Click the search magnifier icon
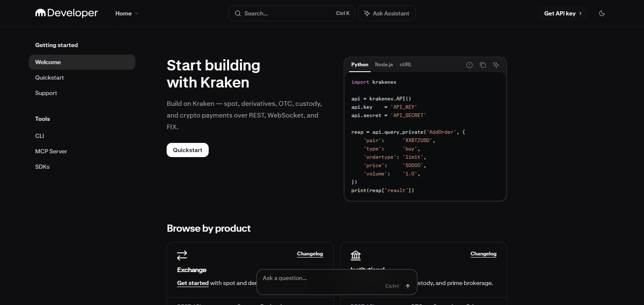 click(x=238, y=13)
